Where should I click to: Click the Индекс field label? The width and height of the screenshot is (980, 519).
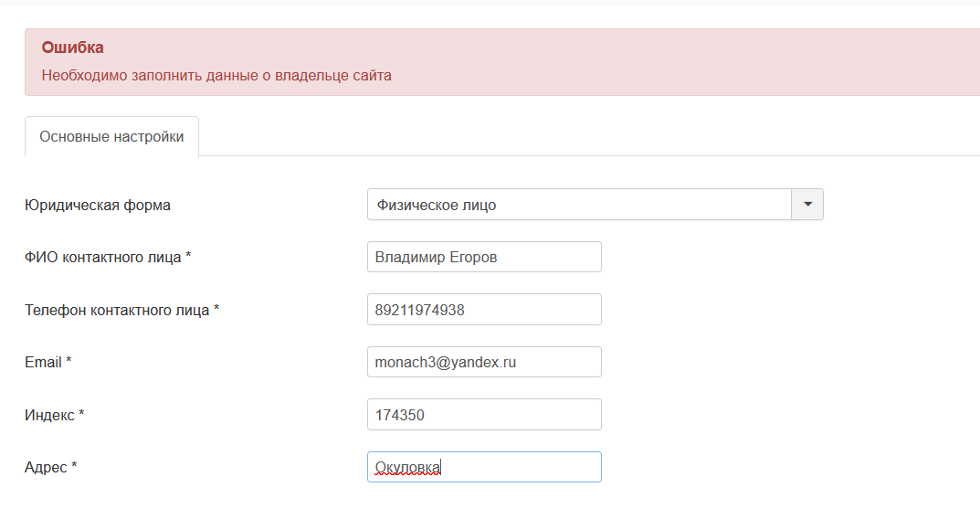pos(50,415)
